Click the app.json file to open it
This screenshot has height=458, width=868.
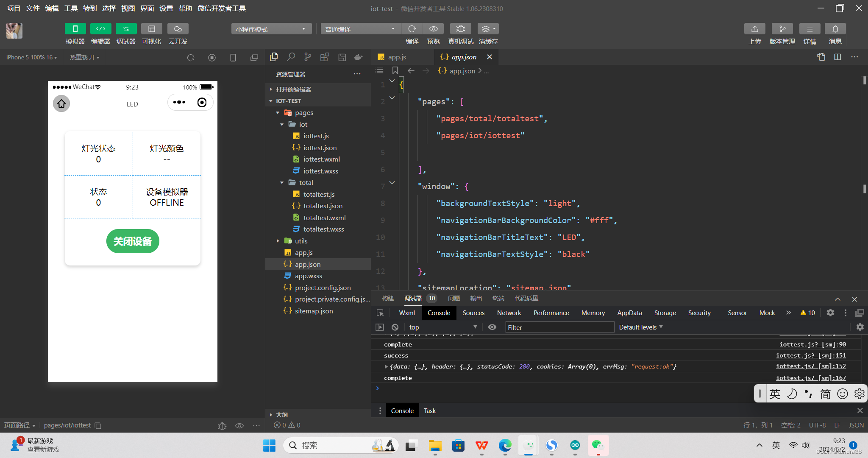point(307,264)
